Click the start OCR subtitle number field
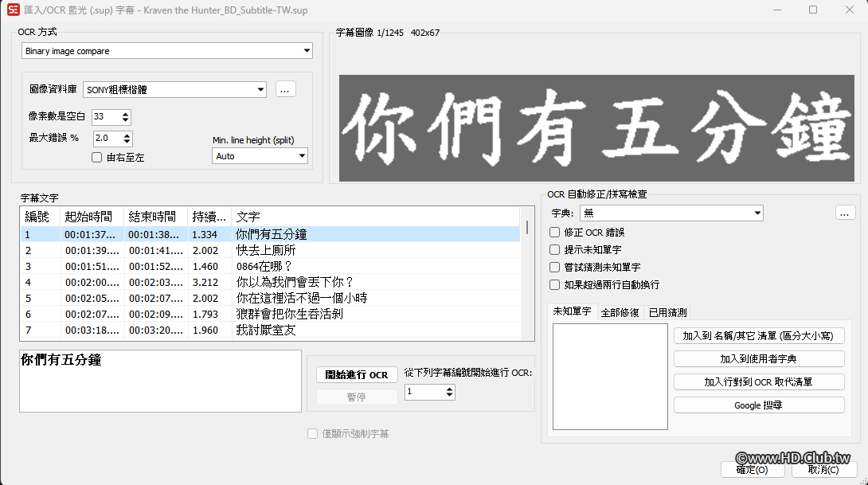Image resolution: width=868 pixels, height=485 pixels. click(x=424, y=392)
